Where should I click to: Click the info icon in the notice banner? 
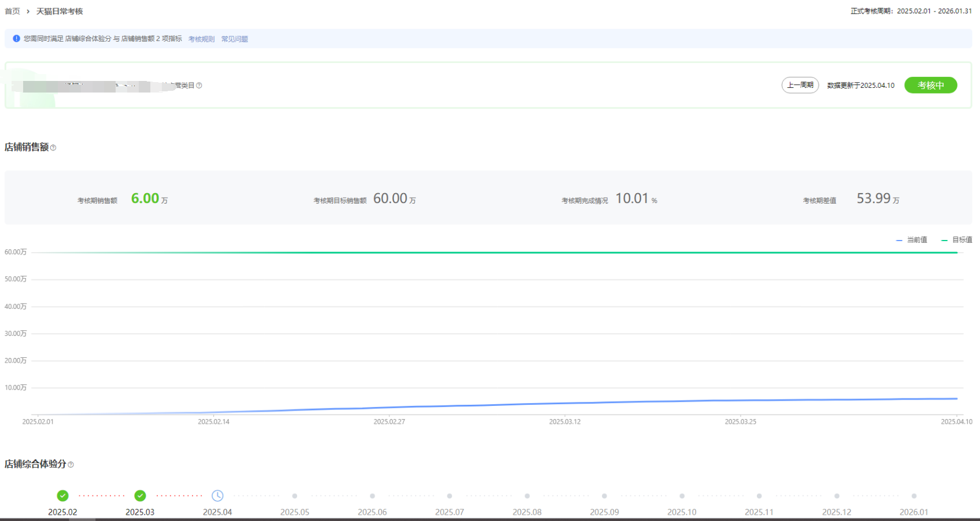16,39
